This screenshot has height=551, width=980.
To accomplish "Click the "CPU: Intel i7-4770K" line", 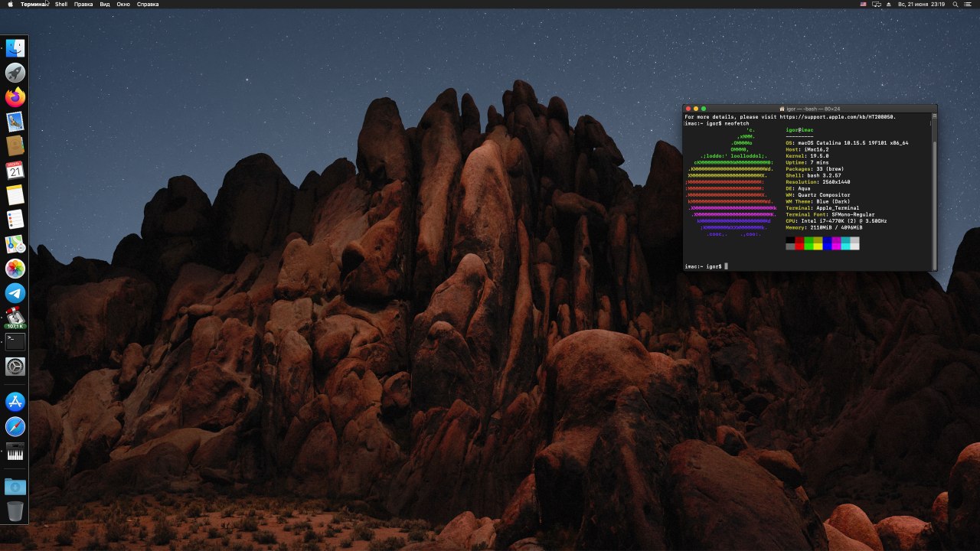I will (x=836, y=221).
